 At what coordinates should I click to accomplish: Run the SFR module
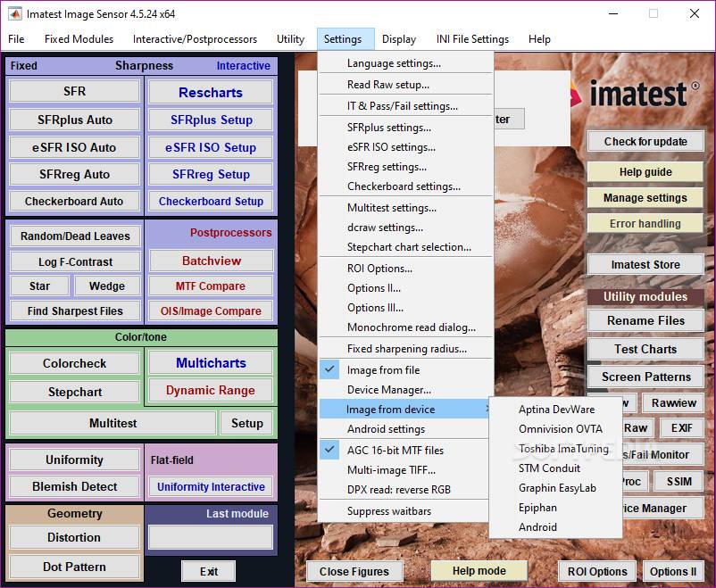pyautogui.click(x=74, y=91)
